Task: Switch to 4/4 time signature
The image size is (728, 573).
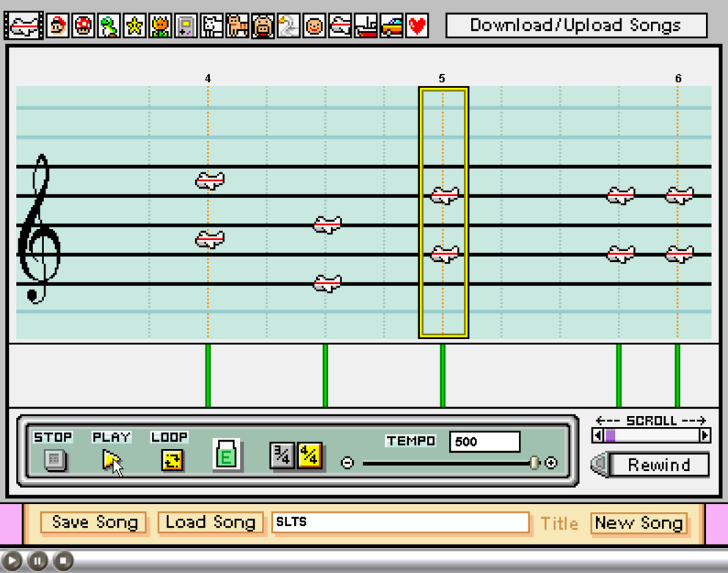Action: (310, 455)
